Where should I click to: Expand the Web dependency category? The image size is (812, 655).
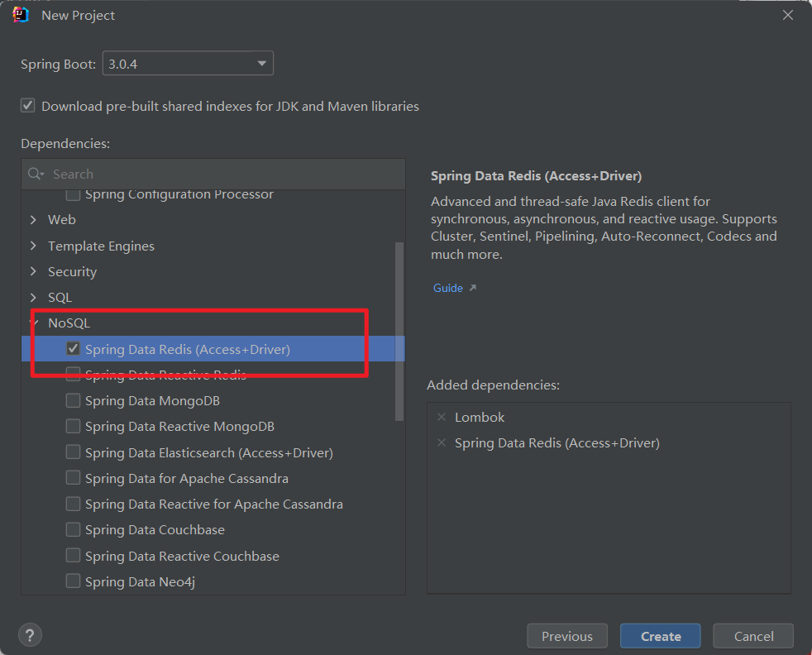click(x=34, y=219)
